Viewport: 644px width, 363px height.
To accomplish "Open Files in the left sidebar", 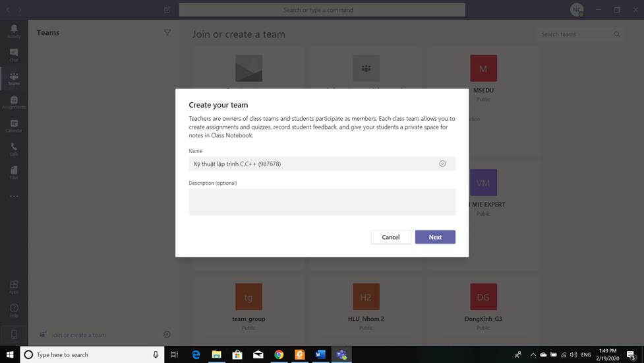I will [x=14, y=172].
